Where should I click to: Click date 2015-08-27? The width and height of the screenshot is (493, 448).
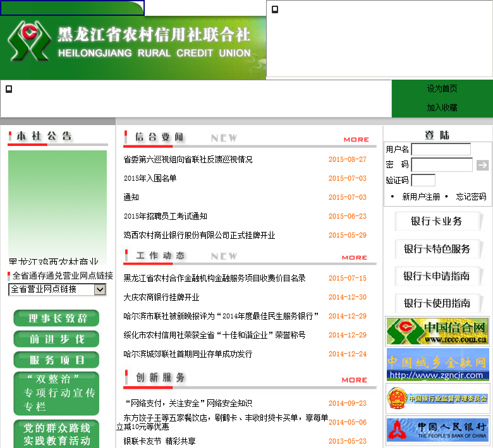click(x=348, y=159)
